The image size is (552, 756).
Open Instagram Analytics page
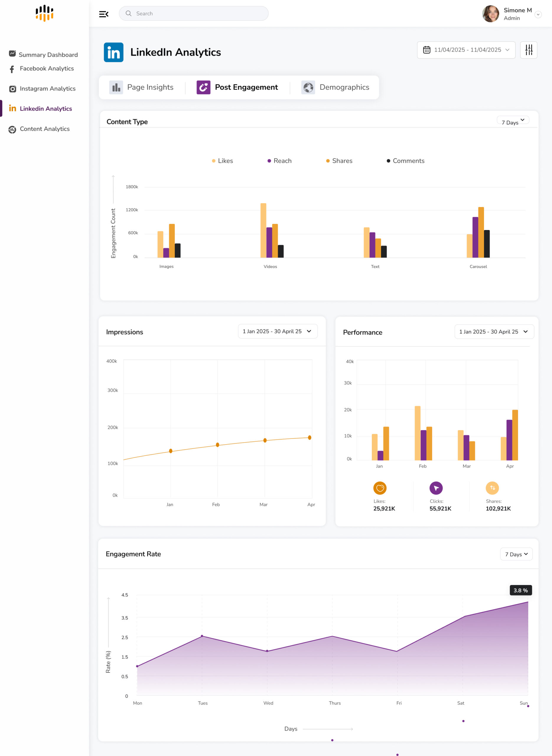pos(43,89)
